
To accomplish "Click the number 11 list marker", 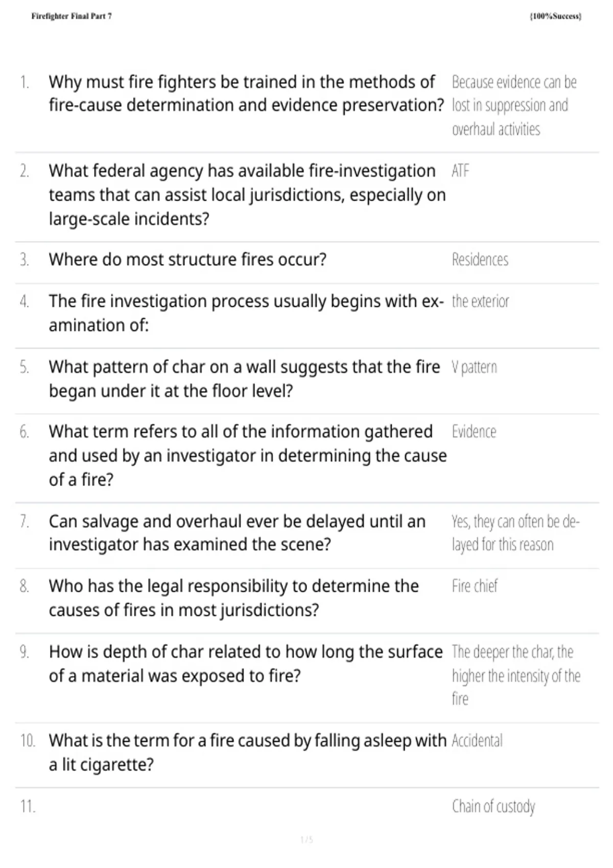I will pos(28,807).
